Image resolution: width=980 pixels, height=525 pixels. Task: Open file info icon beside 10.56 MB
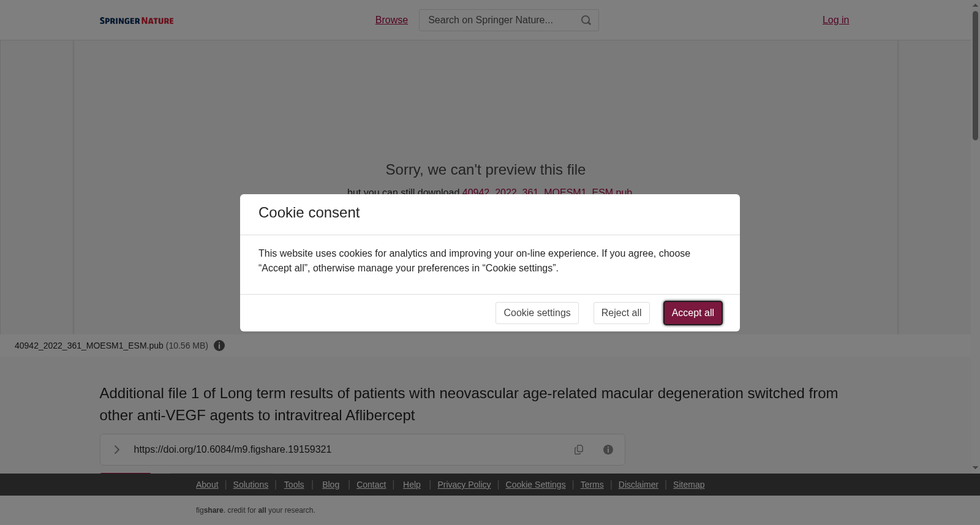[x=219, y=346]
